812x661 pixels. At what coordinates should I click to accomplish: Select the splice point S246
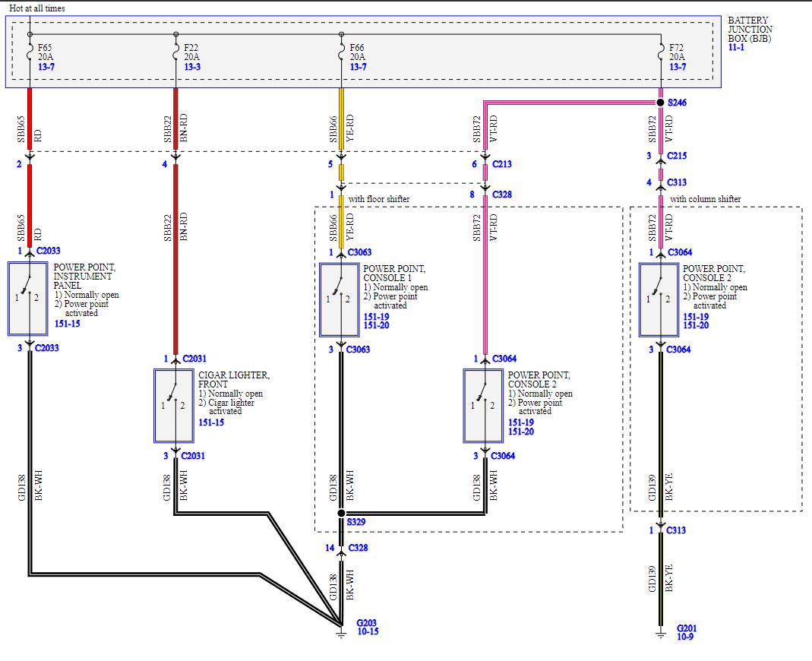(x=660, y=101)
